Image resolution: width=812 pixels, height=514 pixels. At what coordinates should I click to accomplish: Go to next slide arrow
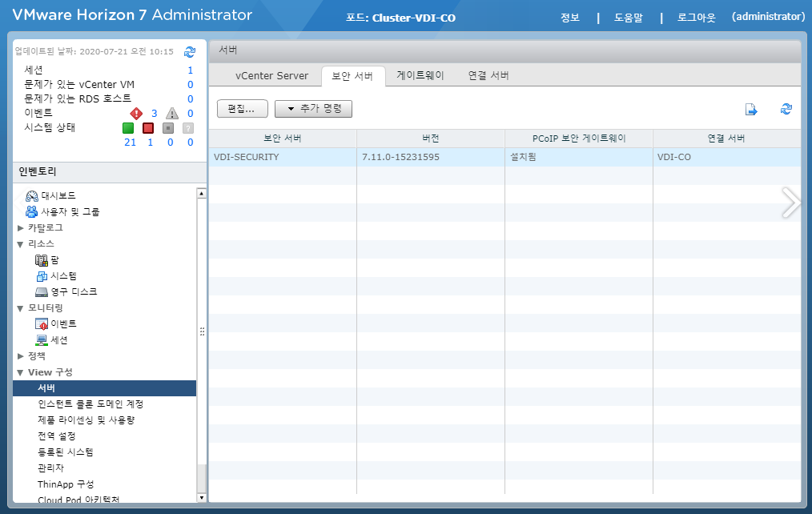(x=790, y=203)
